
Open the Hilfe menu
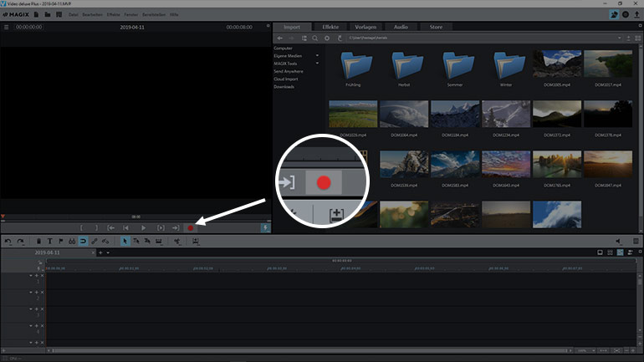pyautogui.click(x=174, y=14)
